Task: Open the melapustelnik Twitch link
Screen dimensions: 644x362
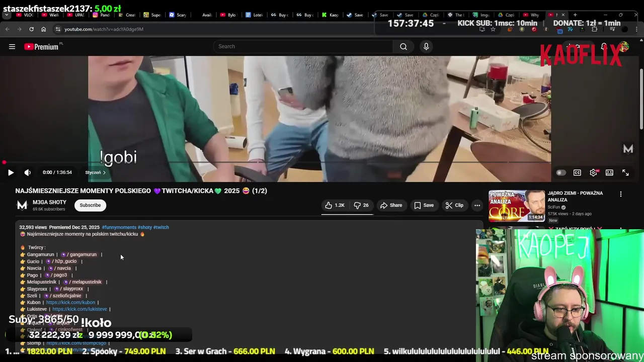Action: pyautogui.click(x=83, y=282)
